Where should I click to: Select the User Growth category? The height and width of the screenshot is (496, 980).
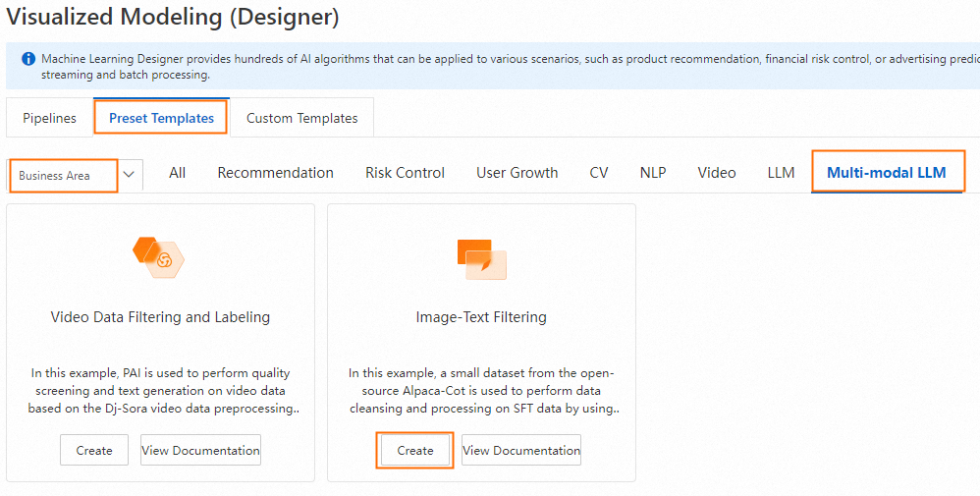click(517, 173)
